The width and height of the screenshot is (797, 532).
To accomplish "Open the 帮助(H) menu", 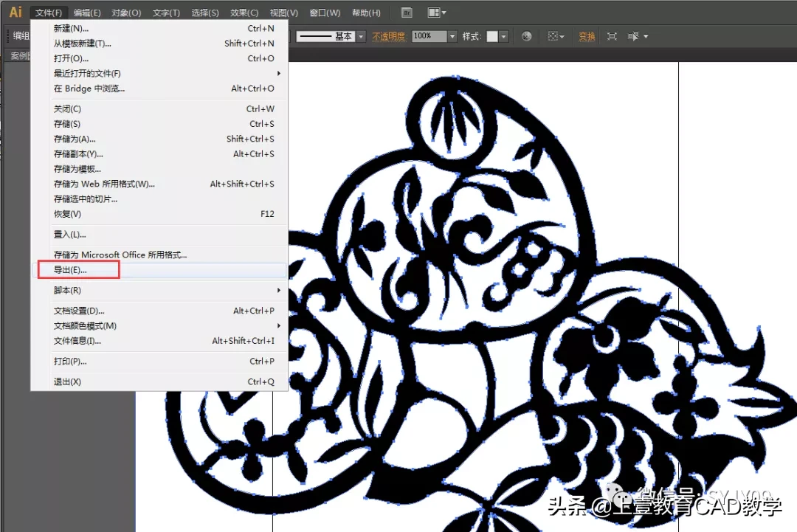I will [x=366, y=13].
